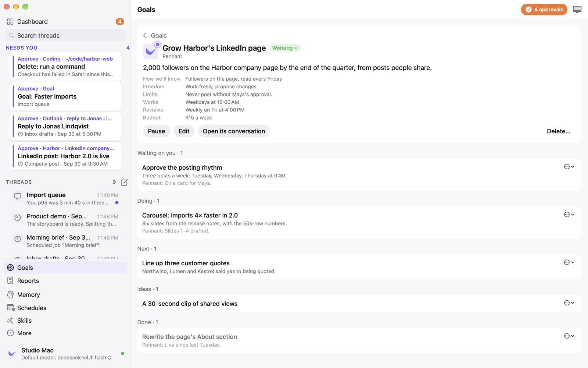Click the Morning brief clock icon
The height and width of the screenshot is (368, 588).
(17, 239)
